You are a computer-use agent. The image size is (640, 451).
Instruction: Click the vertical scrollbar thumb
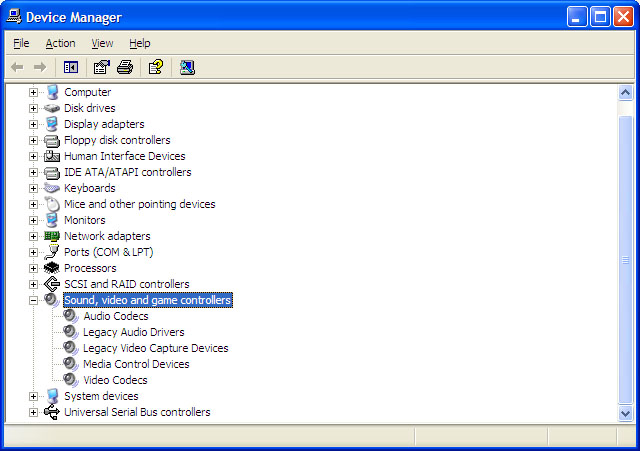pyautogui.click(x=625, y=260)
